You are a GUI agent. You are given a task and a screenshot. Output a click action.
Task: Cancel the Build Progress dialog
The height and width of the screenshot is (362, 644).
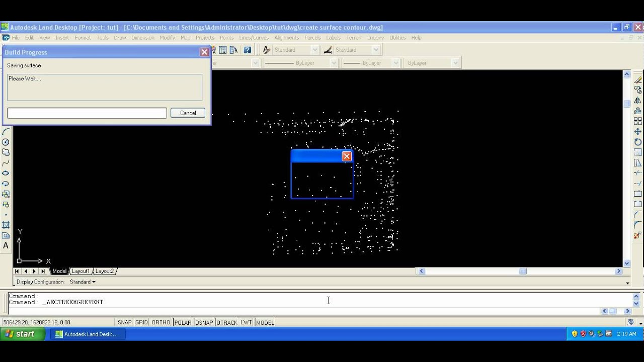(188, 113)
